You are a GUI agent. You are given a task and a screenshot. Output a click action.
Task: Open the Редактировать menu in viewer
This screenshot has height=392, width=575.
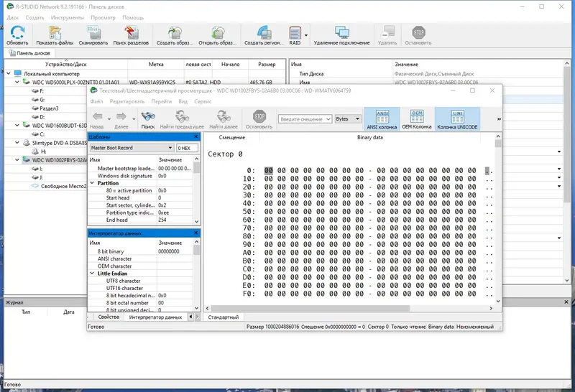pyautogui.click(x=127, y=102)
